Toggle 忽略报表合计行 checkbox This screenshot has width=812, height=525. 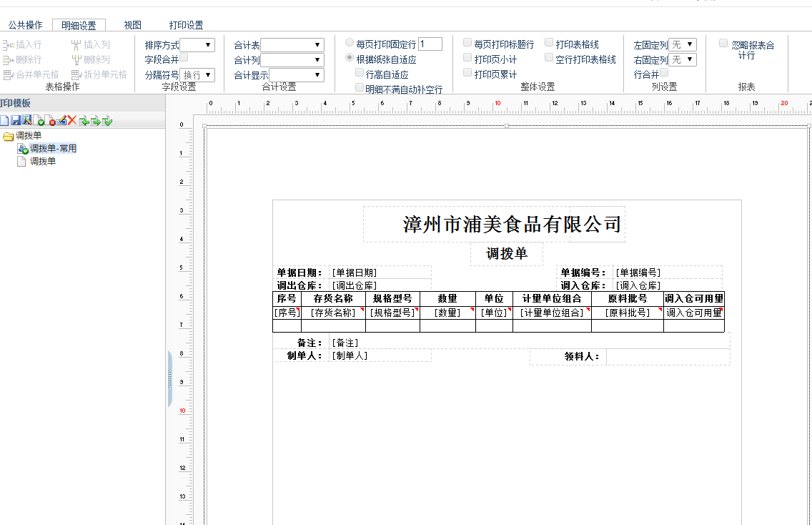tap(723, 43)
